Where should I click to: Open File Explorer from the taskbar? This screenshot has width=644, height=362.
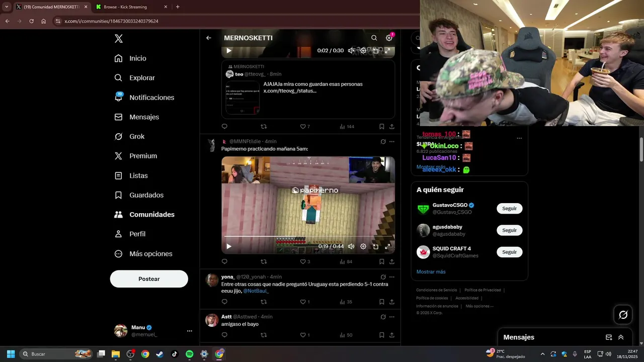[x=116, y=354]
